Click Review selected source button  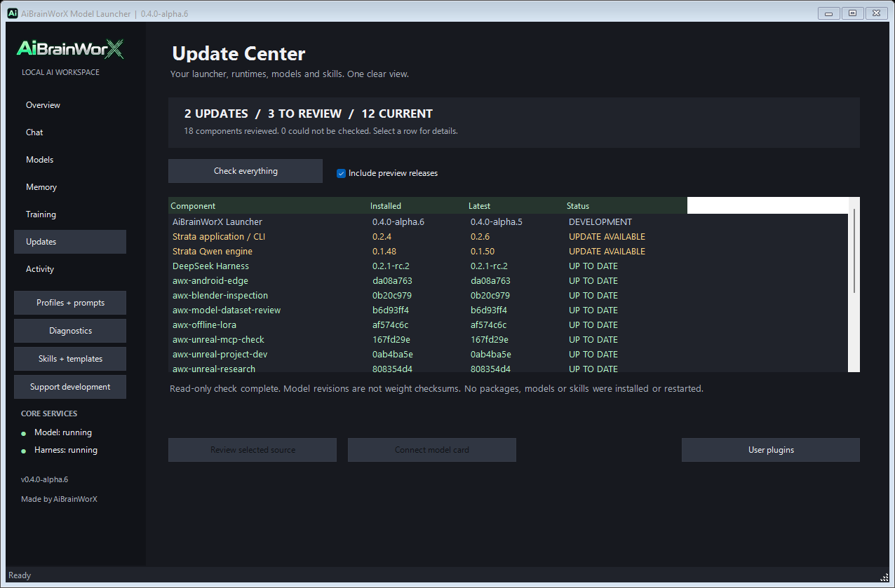(253, 450)
